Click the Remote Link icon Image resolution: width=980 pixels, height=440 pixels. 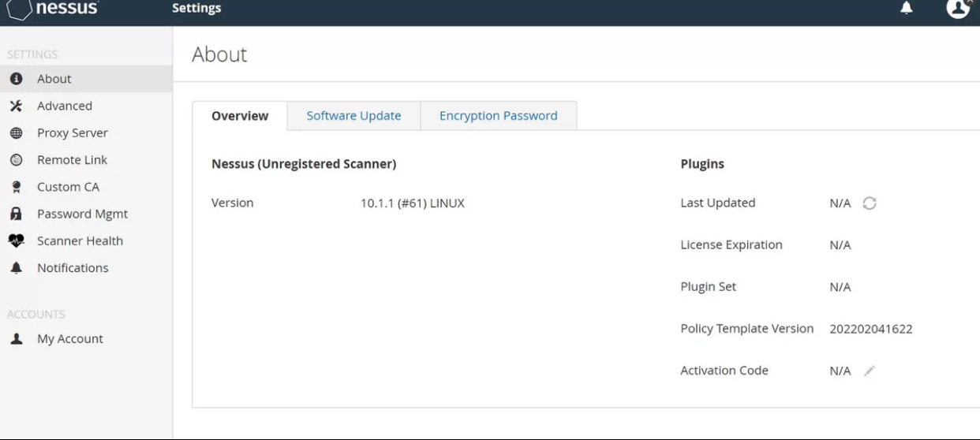coord(16,160)
